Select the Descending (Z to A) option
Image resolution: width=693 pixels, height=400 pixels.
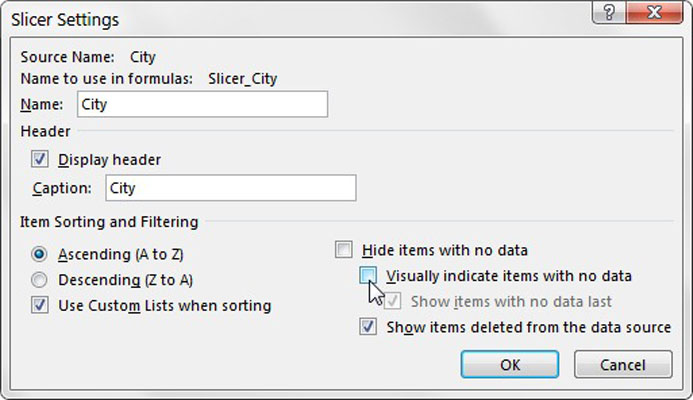40,280
